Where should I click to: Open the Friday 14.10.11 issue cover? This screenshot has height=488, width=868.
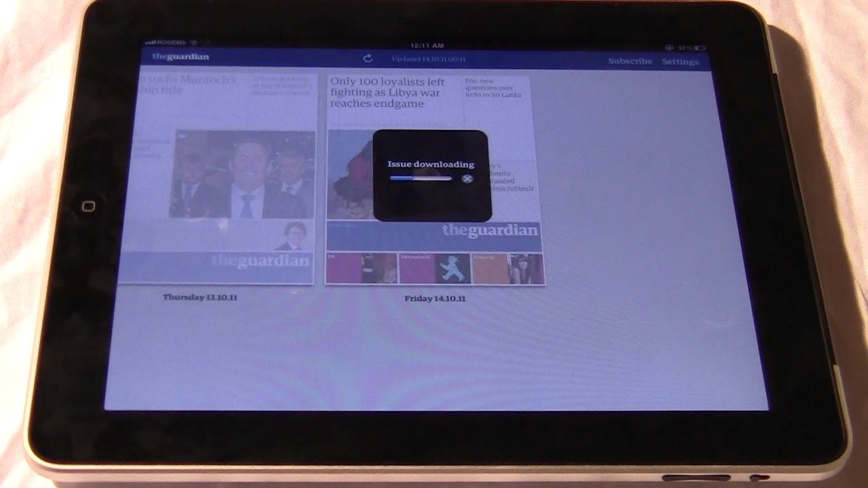point(435,179)
